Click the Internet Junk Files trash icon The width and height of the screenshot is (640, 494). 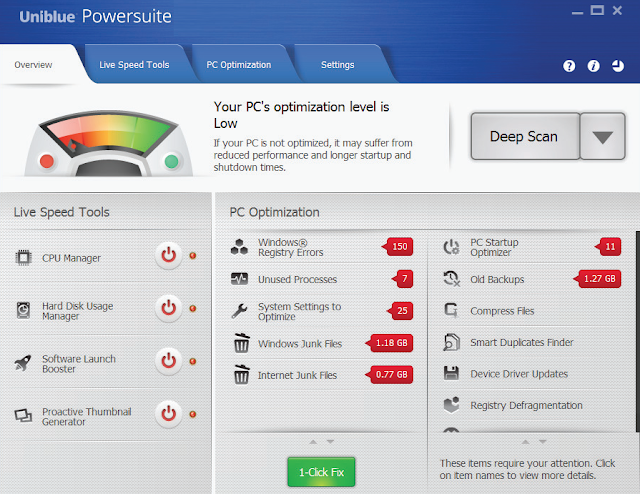241,374
